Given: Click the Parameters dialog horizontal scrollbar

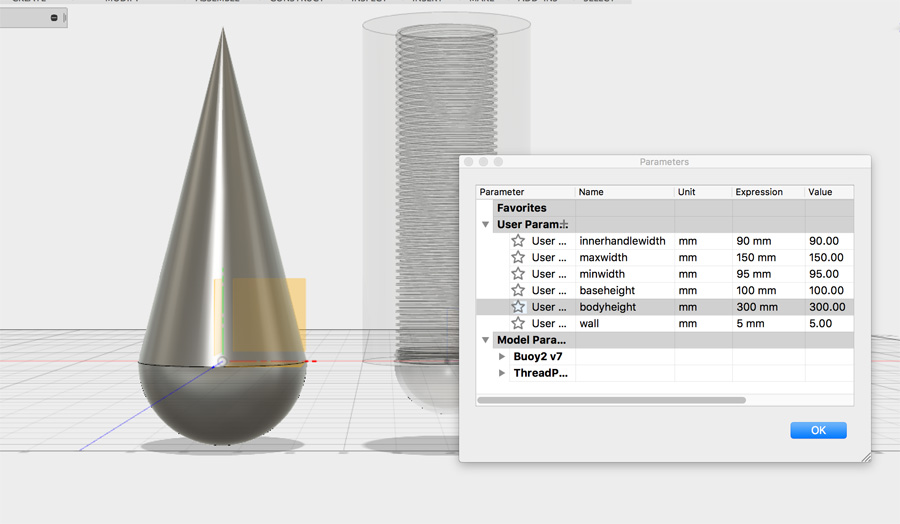Looking at the screenshot, I should [x=611, y=400].
